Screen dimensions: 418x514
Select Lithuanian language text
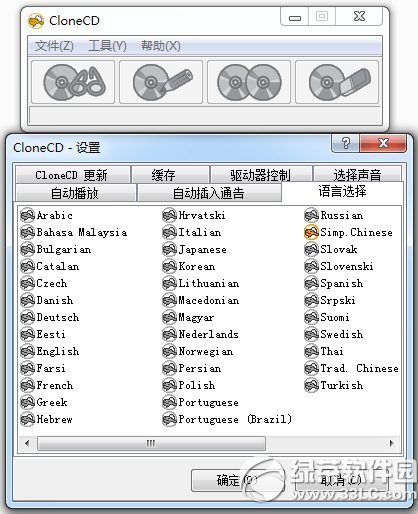(x=209, y=283)
